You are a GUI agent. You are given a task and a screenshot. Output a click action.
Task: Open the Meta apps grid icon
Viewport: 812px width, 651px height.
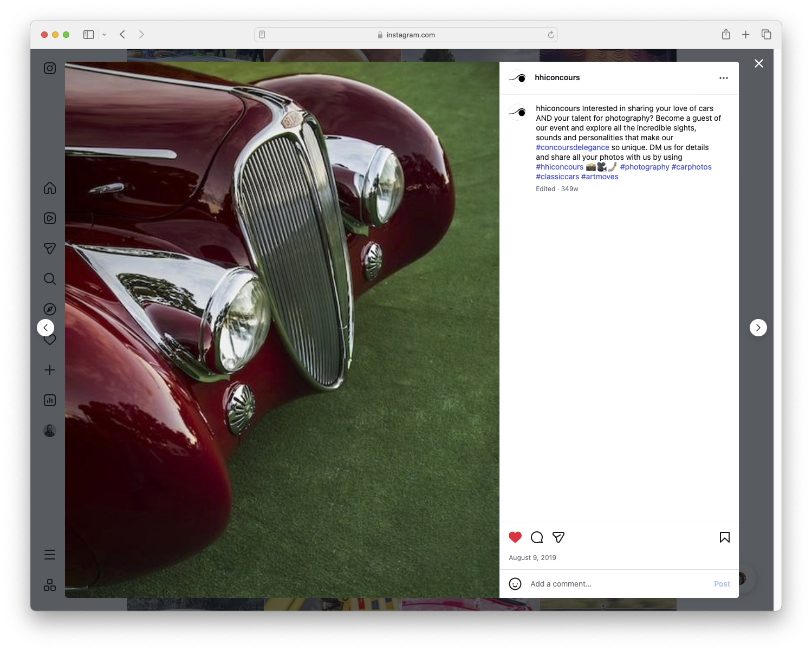pyautogui.click(x=50, y=585)
